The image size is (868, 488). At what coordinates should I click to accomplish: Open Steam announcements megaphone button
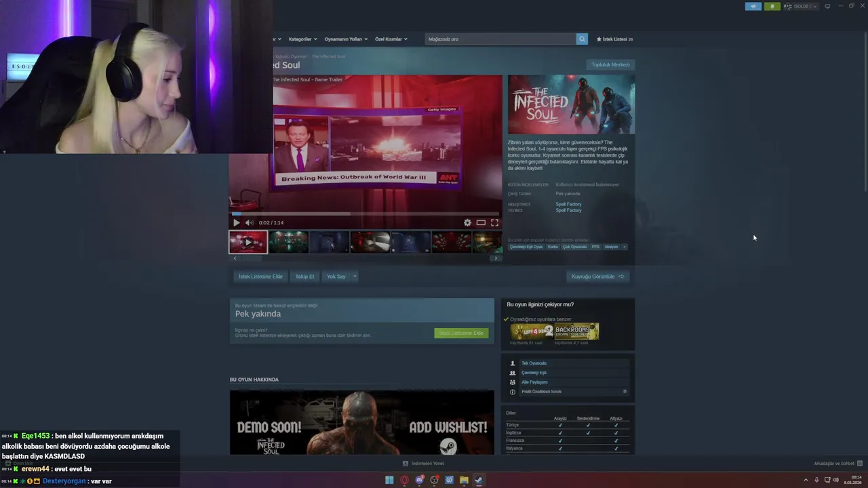pyautogui.click(x=753, y=6)
